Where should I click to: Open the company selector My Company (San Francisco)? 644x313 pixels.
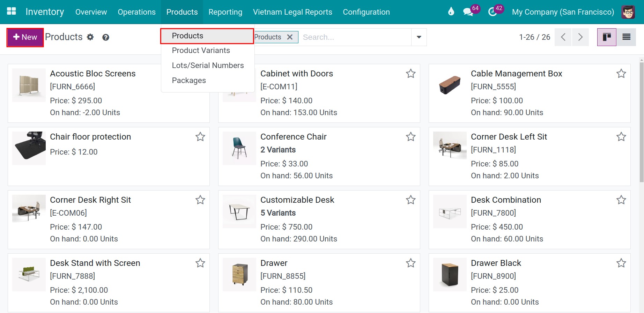click(x=563, y=12)
